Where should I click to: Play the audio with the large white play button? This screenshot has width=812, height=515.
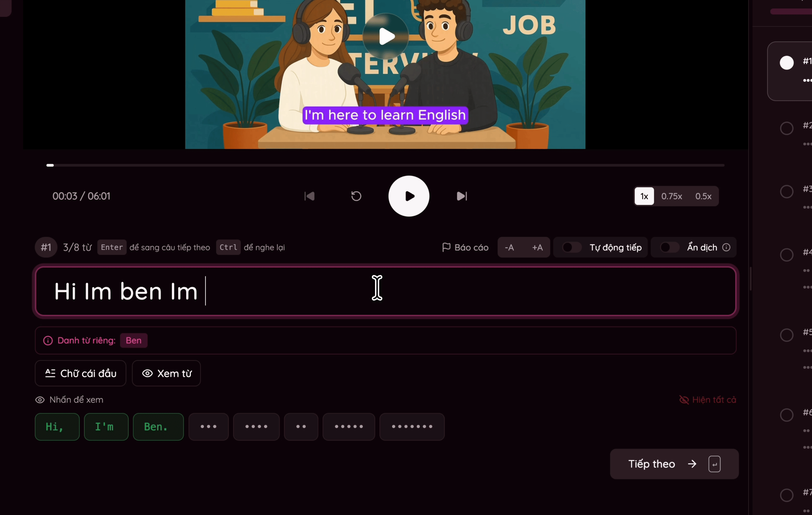point(409,196)
